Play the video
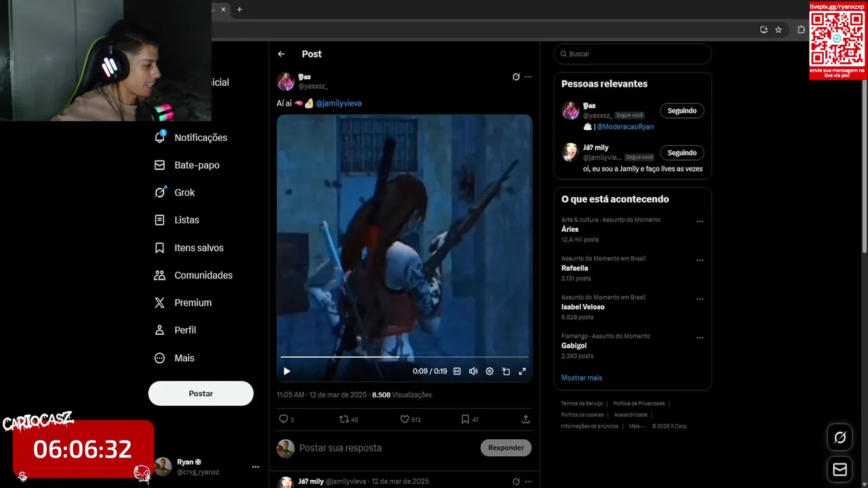The image size is (868, 488). coord(287,371)
